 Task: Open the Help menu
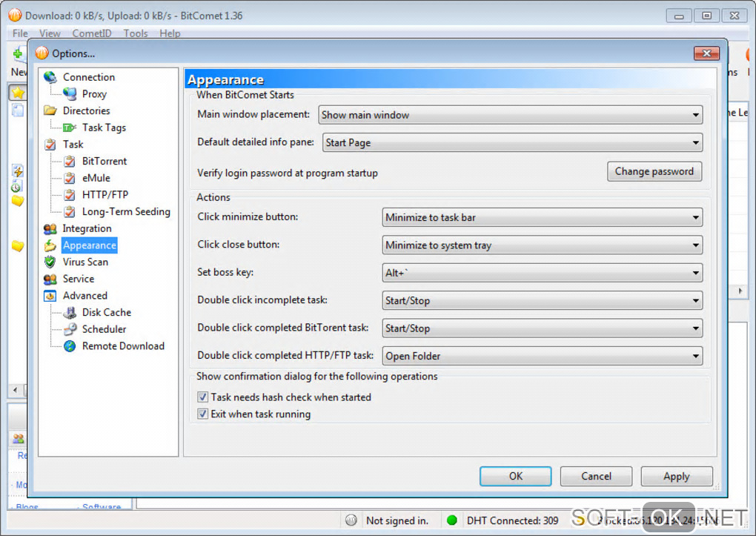170,33
